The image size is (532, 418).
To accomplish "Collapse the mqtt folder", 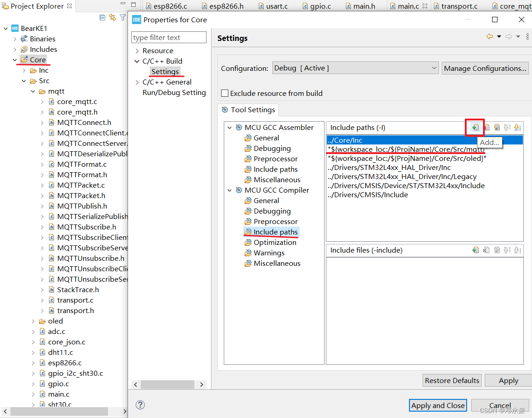I will tap(33, 91).
